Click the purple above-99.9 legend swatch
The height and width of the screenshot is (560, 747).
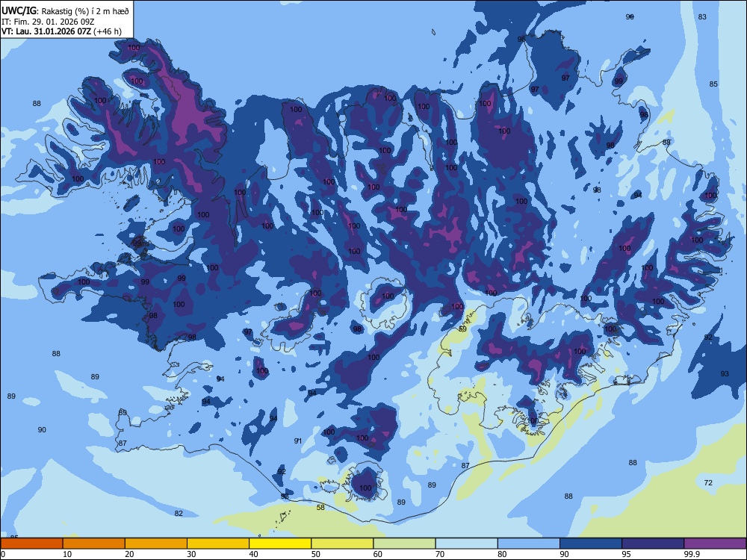pyautogui.click(x=715, y=544)
